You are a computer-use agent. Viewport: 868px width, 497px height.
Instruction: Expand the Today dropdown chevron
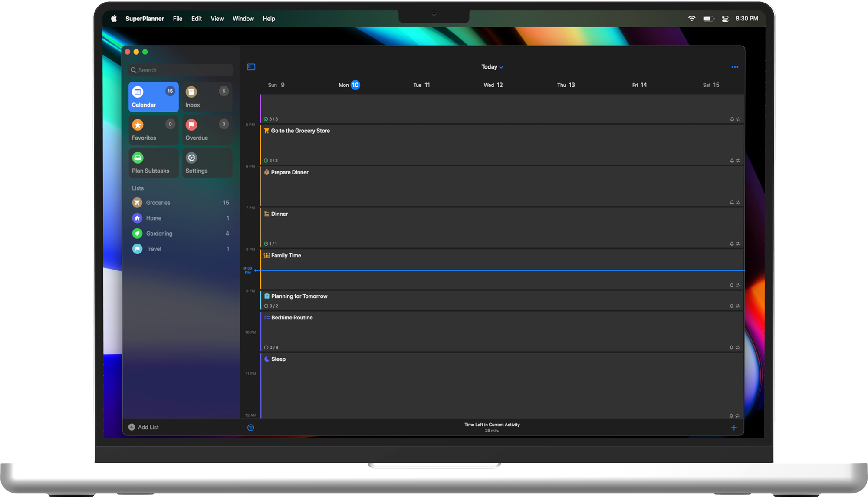pyautogui.click(x=501, y=67)
